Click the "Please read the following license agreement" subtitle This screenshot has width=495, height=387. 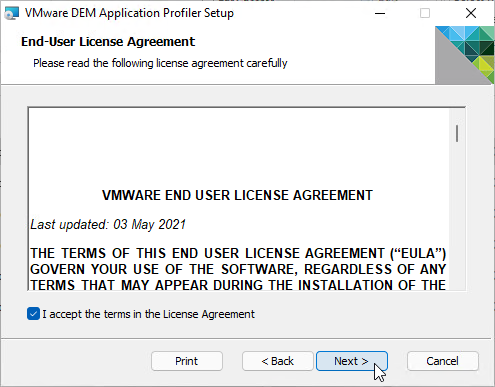coord(160,63)
